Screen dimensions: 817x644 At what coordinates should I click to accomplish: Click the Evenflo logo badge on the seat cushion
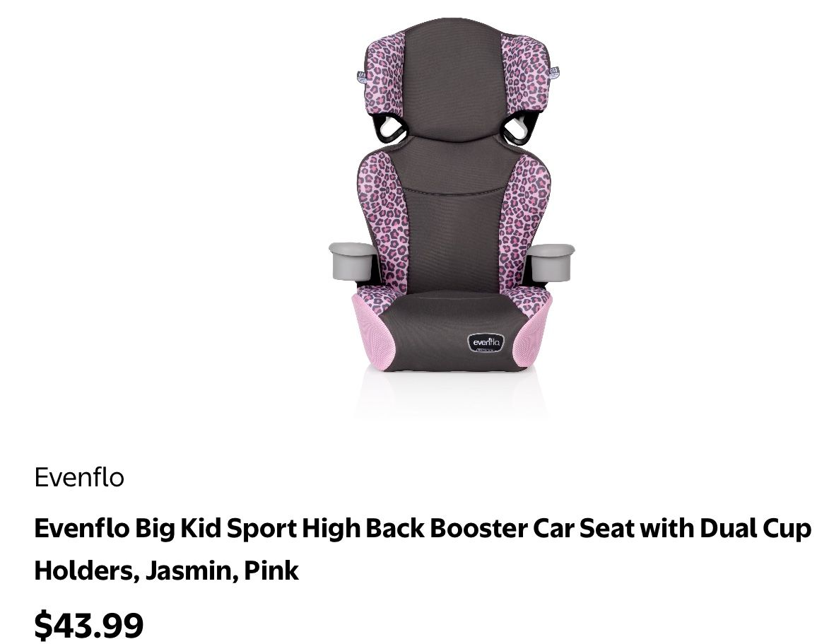[x=486, y=342]
